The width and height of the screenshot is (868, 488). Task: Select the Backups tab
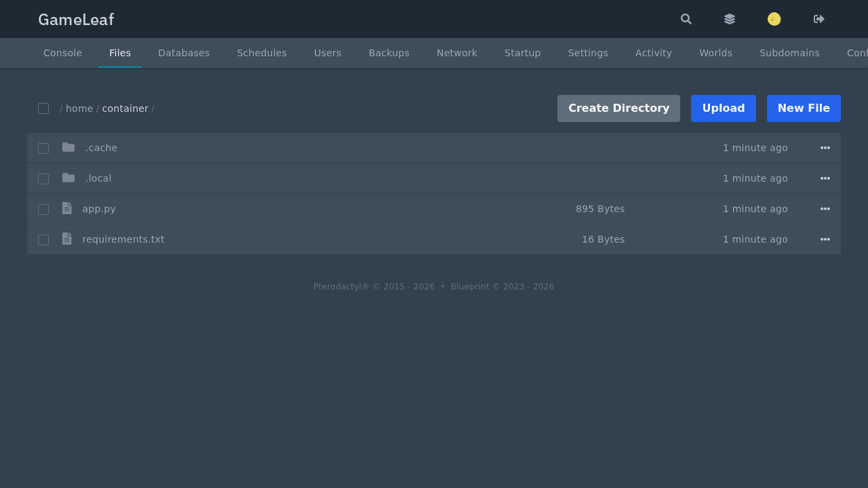(x=389, y=53)
